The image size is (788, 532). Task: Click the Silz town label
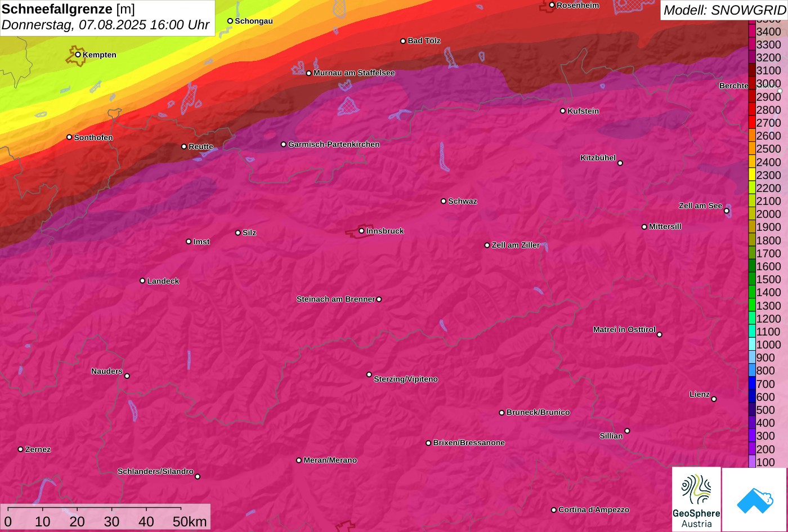(249, 233)
